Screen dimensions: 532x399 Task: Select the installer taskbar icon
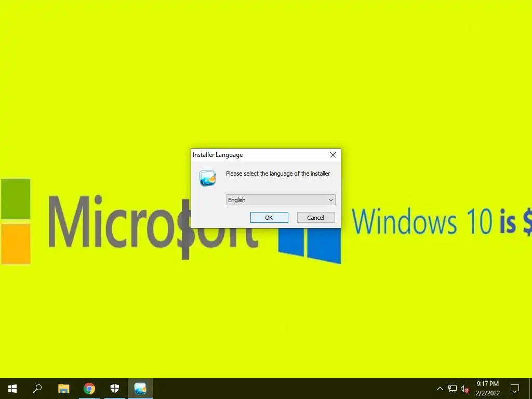(140, 389)
